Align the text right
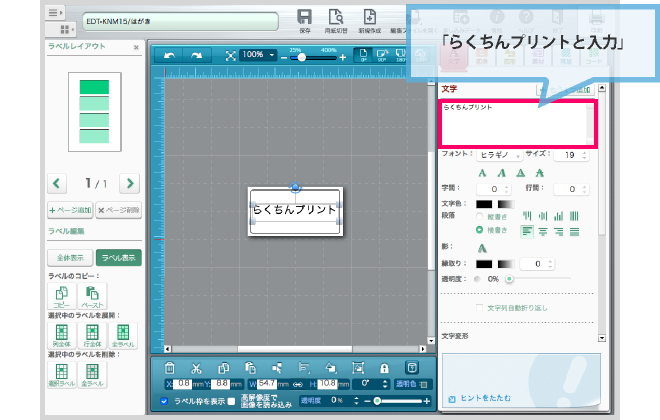 coord(559,231)
